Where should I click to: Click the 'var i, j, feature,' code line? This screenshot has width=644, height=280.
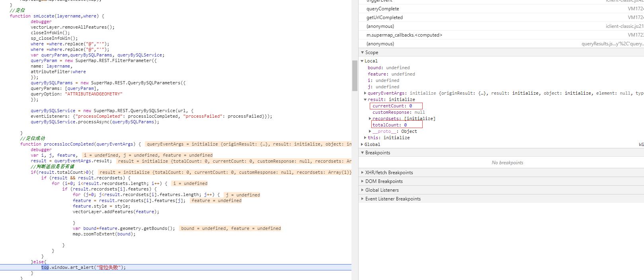coord(54,156)
